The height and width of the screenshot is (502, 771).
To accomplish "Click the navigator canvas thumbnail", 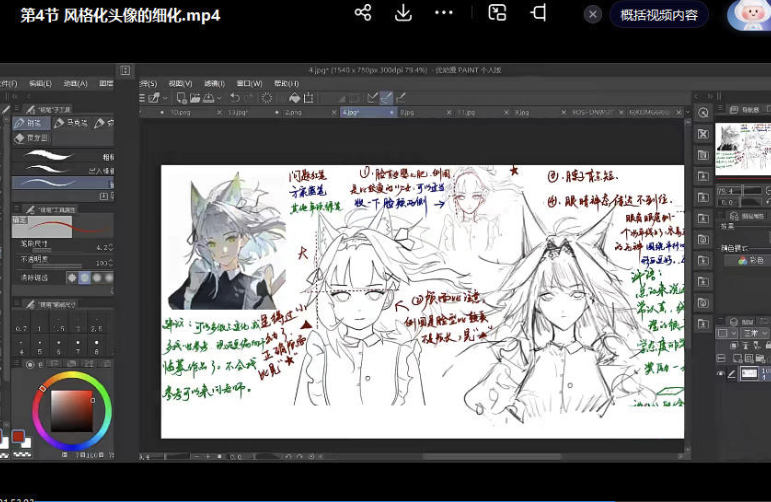I will (x=742, y=148).
